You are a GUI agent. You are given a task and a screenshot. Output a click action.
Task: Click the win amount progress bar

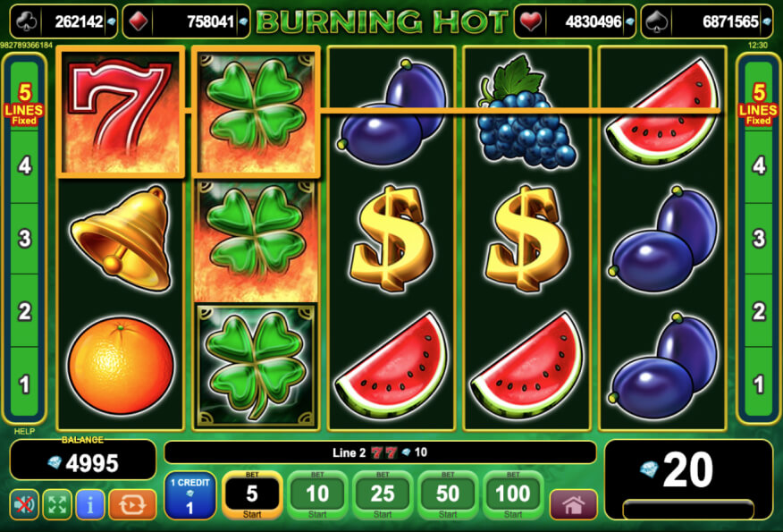[688, 509]
